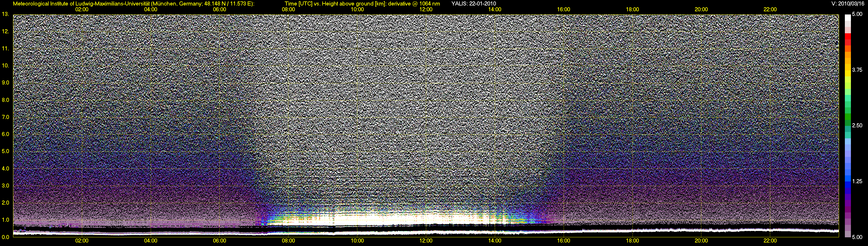Click the 7.0 km height axis label
868x246 pixels.
[x=5, y=117]
